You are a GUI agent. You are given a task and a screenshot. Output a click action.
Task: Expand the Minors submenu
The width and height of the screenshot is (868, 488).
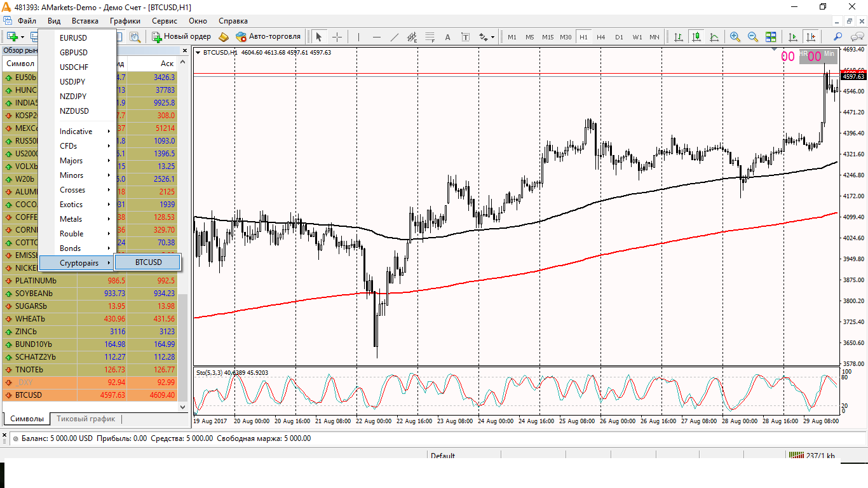coord(78,175)
